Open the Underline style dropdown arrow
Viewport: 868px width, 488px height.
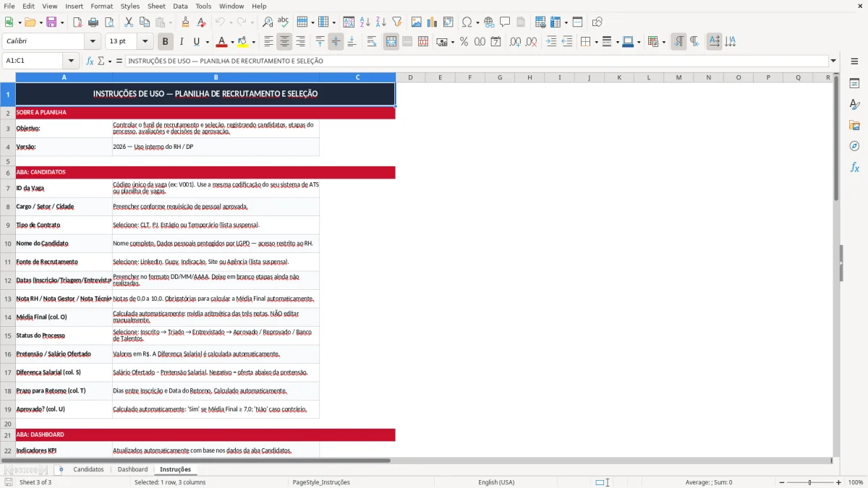(x=207, y=42)
